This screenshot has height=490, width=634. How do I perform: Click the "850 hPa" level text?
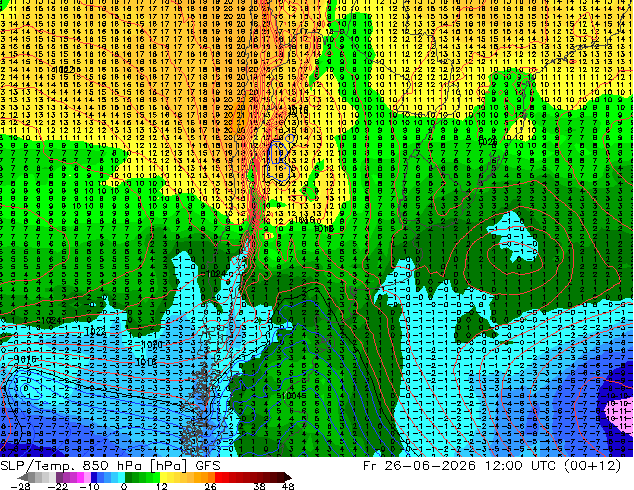coord(112,466)
